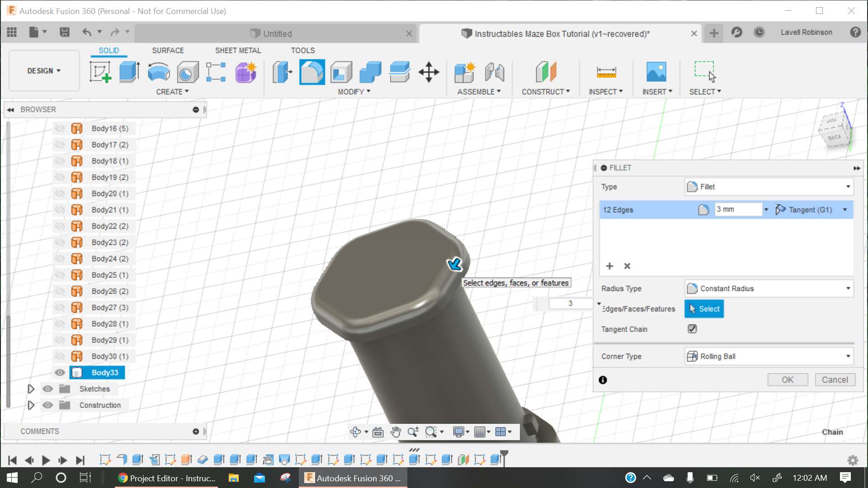Image resolution: width=868 pixels, height=488 pixels.
Task: Select the Create Form purple icon
Action: [x=246, y=72]
